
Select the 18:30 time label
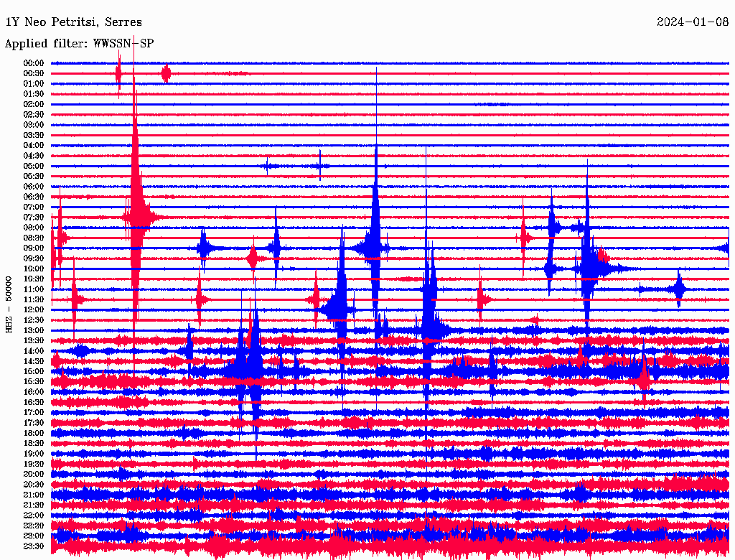pyautogui.click(x=34, y=443)
